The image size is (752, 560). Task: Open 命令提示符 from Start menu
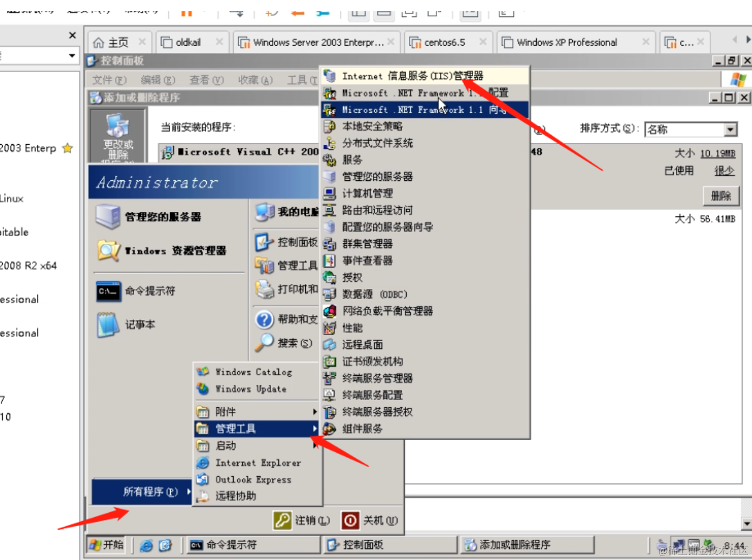coord(168,291)
